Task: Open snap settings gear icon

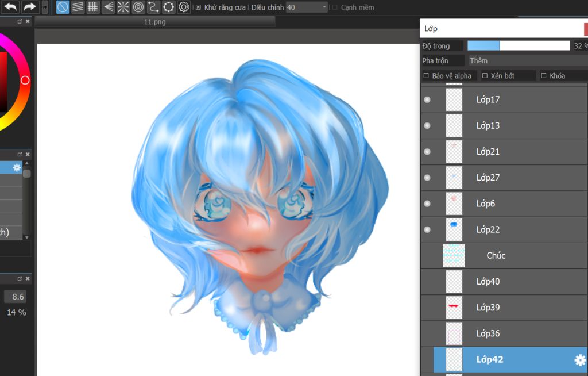Action: [x=184, y=7]
